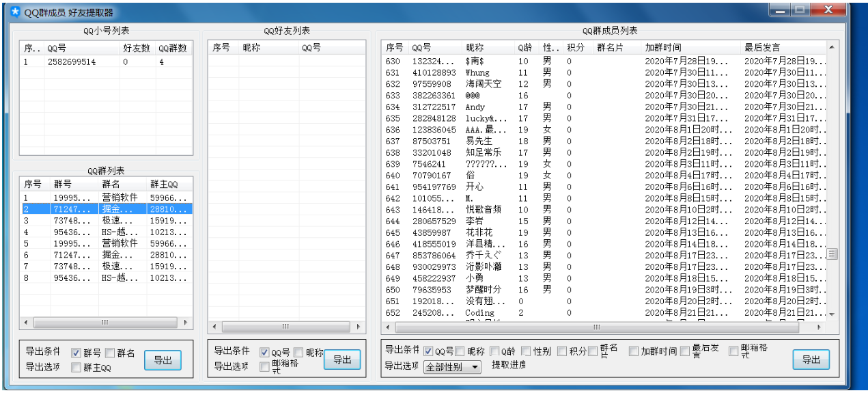868x393 pixels.
Task: Enable the 积分 export checkbox
Action: tap(562, 351)
